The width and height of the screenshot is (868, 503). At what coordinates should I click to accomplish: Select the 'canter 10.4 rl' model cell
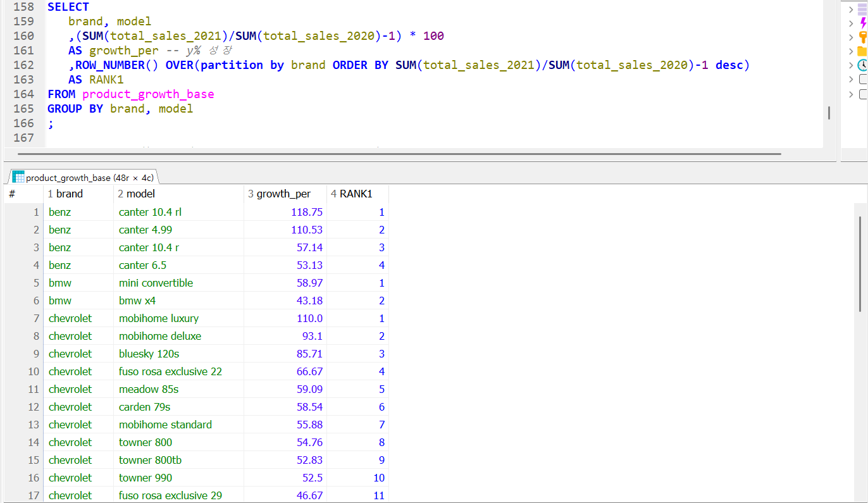click(x=178, y=212)
